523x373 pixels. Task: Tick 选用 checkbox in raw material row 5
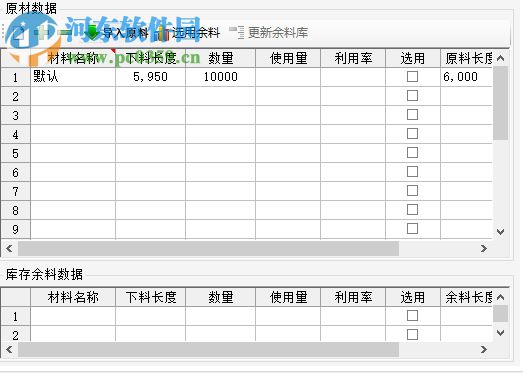[x=412, y=153]
